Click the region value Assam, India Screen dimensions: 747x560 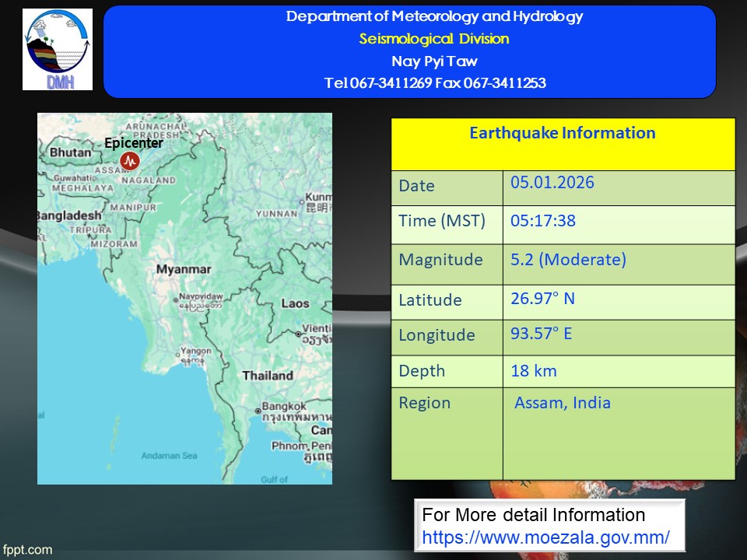click(562, 403)
